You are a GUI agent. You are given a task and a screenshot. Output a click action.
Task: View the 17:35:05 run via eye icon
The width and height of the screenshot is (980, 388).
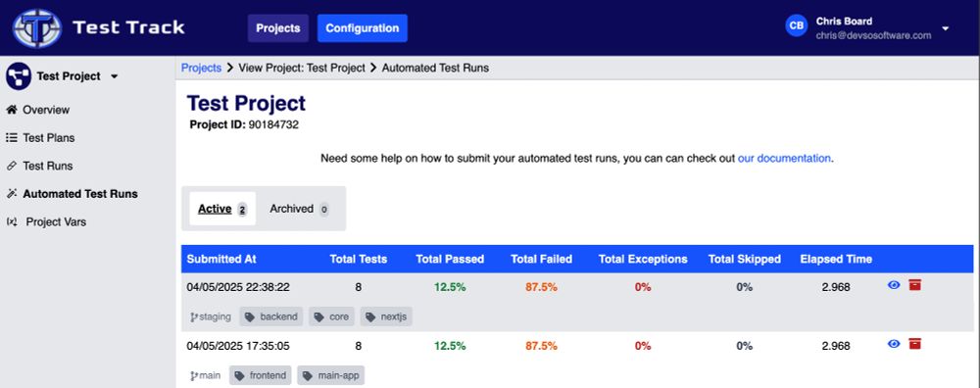pos(894,344)
